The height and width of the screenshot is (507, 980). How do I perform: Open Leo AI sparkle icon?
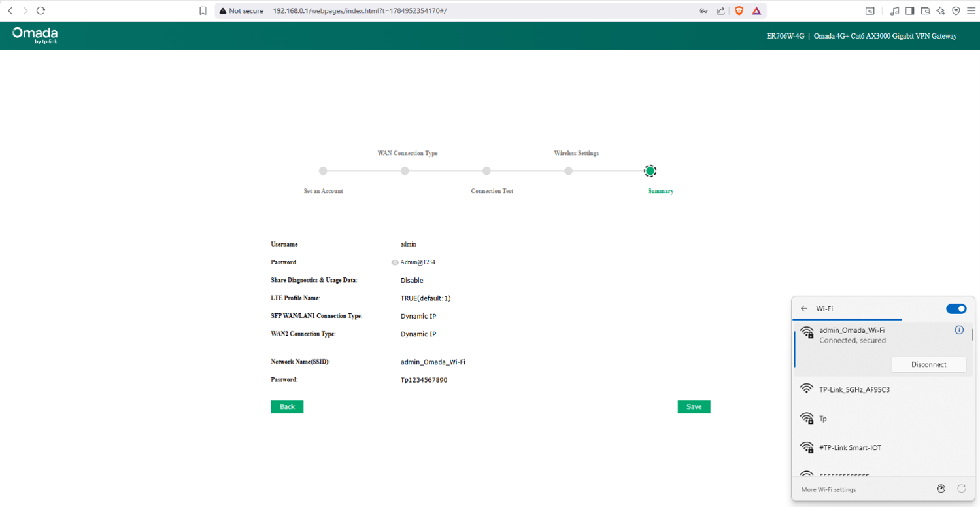click(x=941, y=10)
